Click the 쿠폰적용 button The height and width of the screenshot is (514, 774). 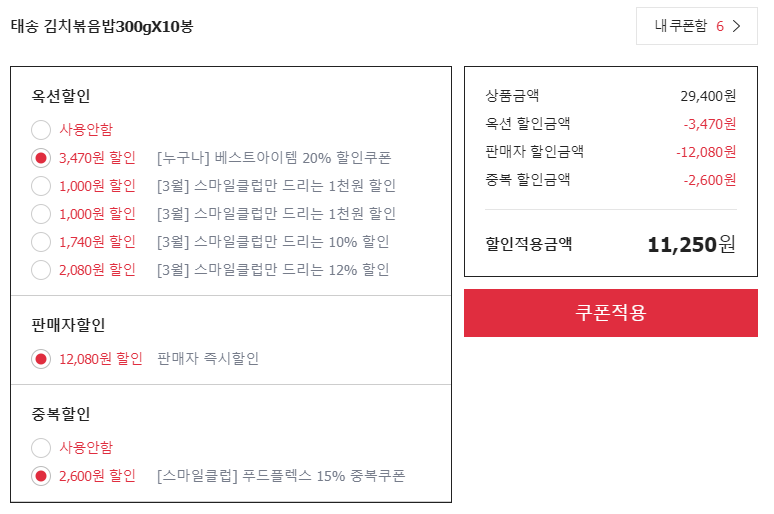pos(611,313)
